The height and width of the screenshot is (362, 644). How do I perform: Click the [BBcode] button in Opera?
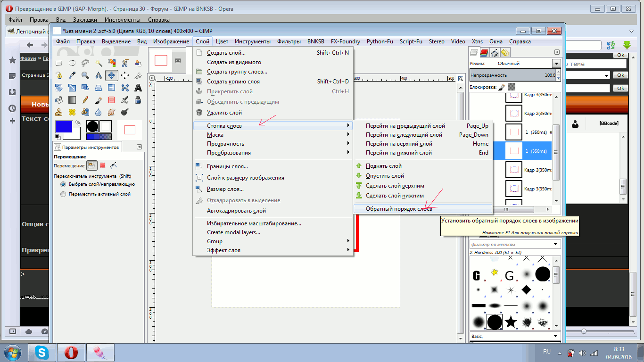click(x=609, y=123)
